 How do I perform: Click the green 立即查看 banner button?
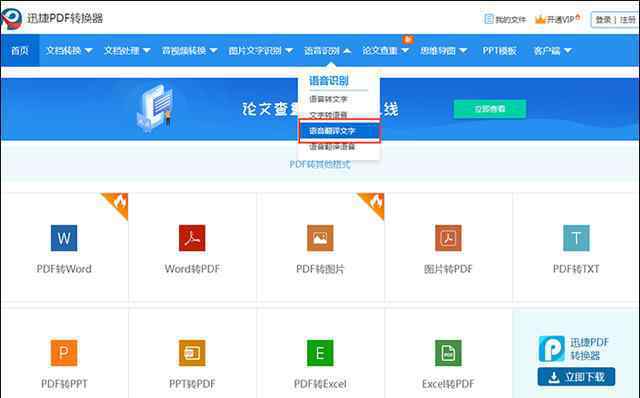(490, 109)
